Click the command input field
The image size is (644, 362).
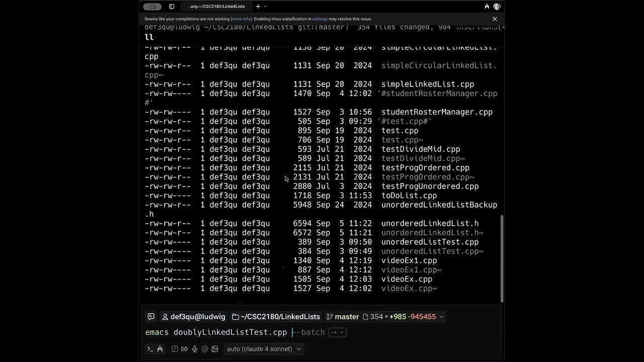click(x=321, y=332)
